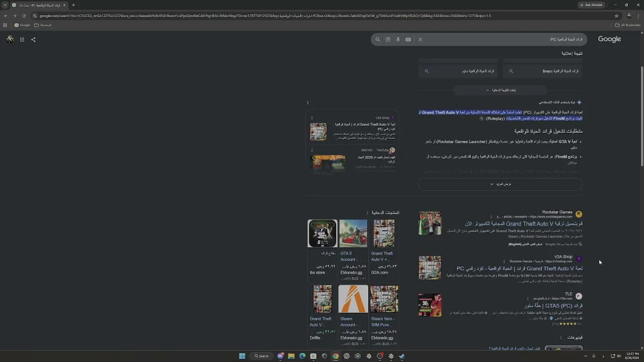Open AI overview sources three-dot menu
Viewport: 644px width, 362px height.
coord(307,103)
